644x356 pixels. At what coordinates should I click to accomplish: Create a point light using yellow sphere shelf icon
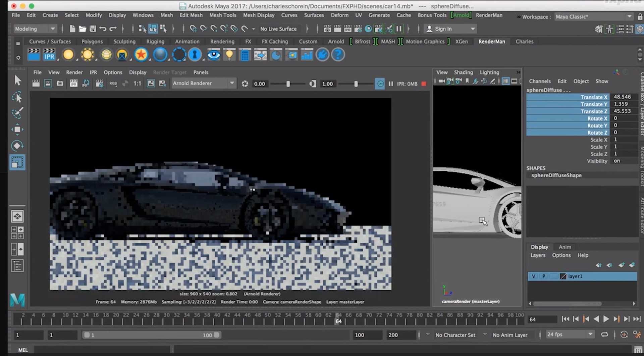[68, 55]
